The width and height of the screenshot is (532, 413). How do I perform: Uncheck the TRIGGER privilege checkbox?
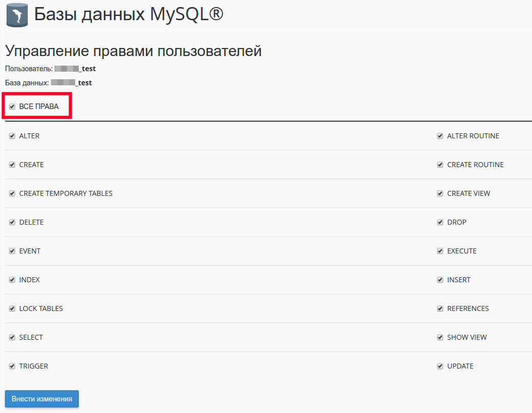(x=12, y=366)
